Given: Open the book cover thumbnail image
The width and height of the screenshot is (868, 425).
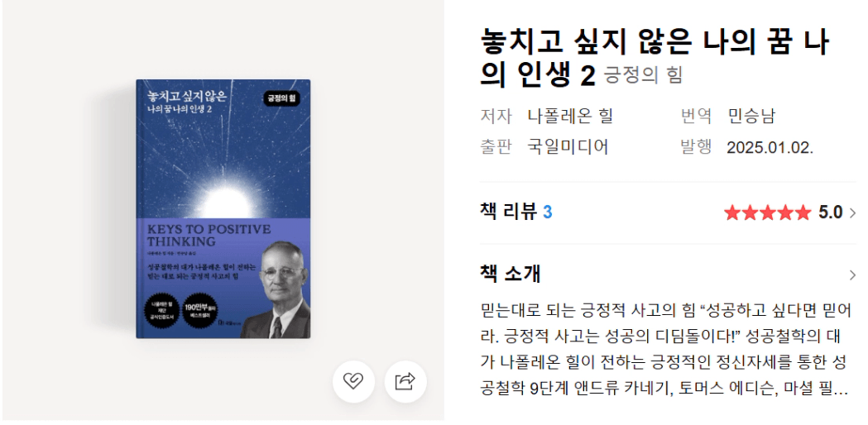Looking at the screenshot, I should [223, 208].
